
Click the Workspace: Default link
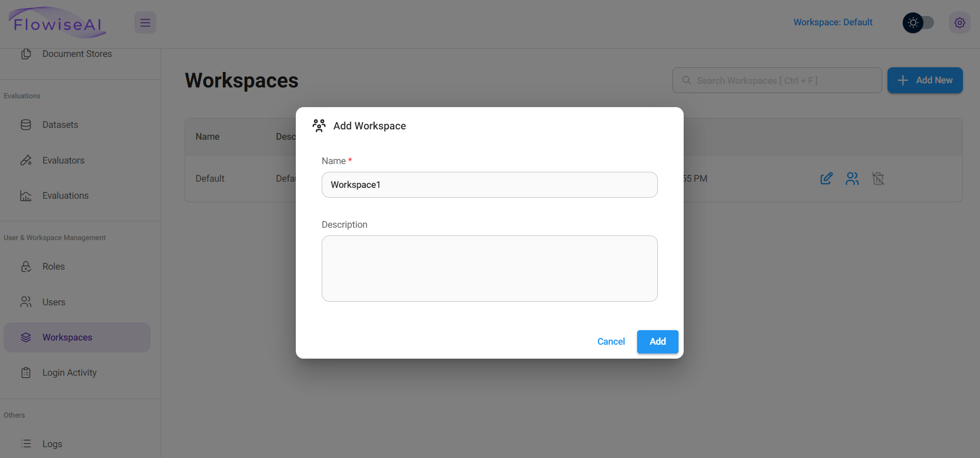833,22
